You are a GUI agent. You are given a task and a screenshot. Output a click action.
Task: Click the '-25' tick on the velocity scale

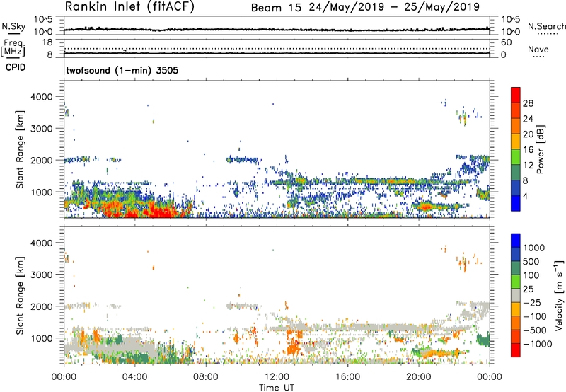pos(532,302)
